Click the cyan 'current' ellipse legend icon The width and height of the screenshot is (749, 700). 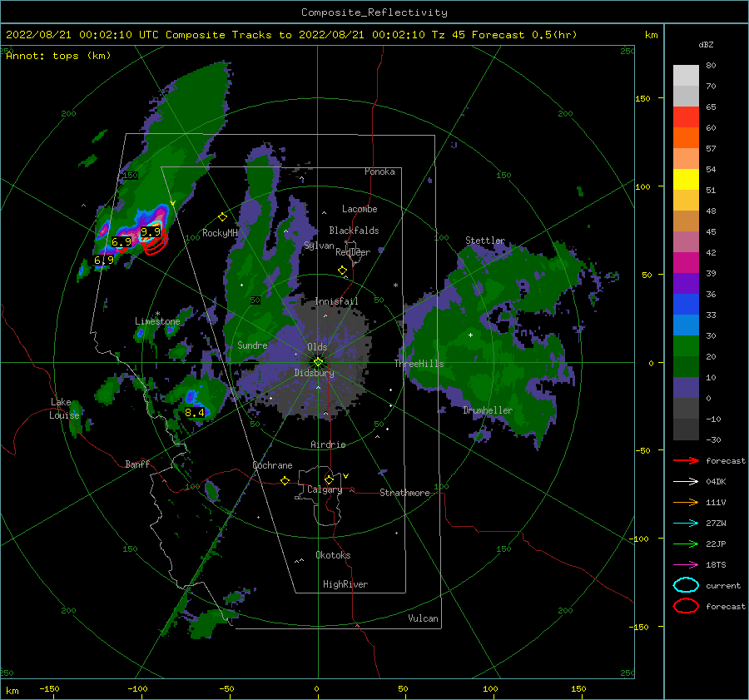(686, 585)
